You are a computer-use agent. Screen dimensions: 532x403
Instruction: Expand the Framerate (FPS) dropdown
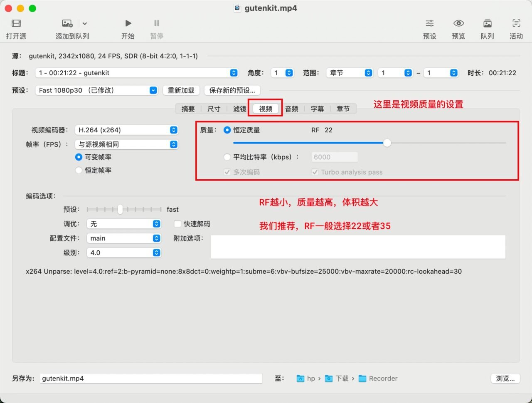[x=126, y=144]
